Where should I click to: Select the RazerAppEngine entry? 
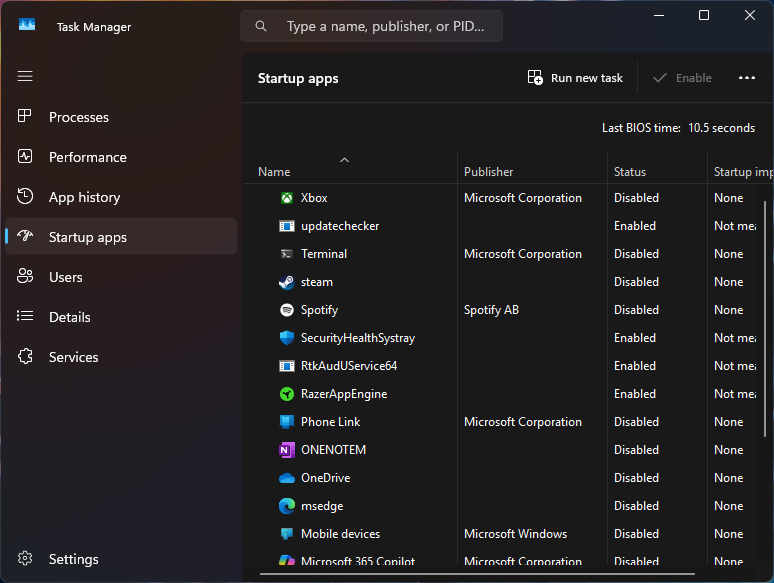click(x=344, y=394)
